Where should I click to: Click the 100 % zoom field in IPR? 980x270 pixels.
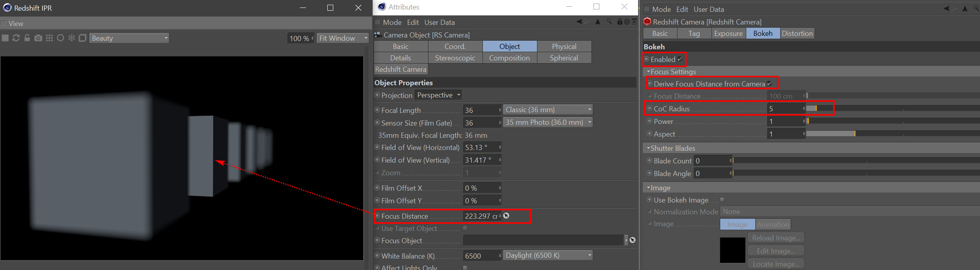(x=301, y=38)
